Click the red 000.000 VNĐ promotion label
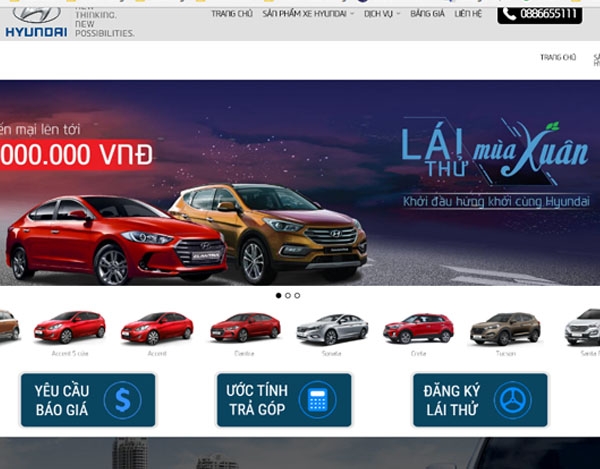 [77, 154]
